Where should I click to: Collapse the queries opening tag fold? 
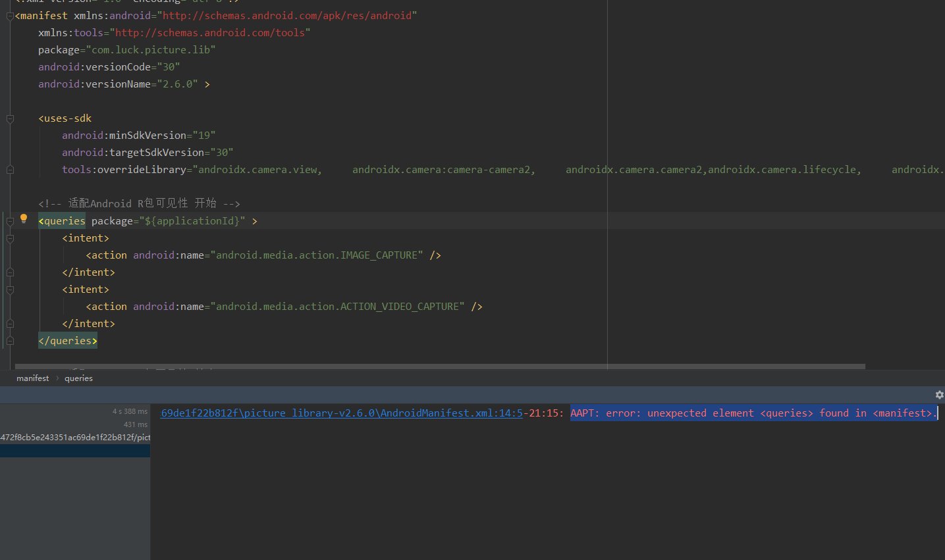(10, 221)
